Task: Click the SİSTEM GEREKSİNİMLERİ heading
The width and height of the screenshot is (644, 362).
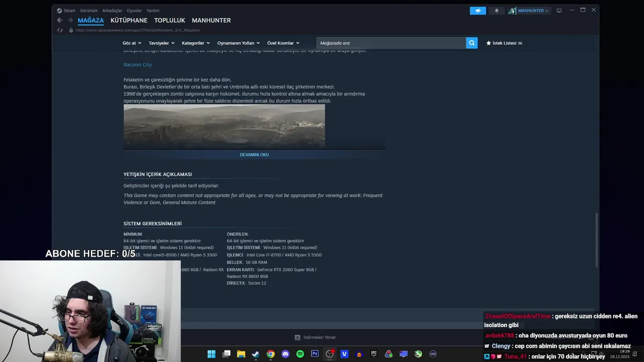Action: point(152,224)
